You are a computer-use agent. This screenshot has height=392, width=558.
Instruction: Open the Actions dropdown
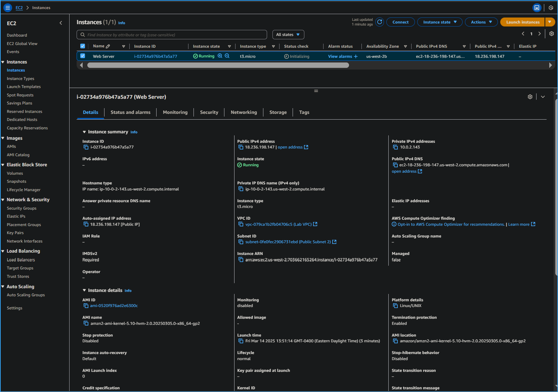coord(481,22)
